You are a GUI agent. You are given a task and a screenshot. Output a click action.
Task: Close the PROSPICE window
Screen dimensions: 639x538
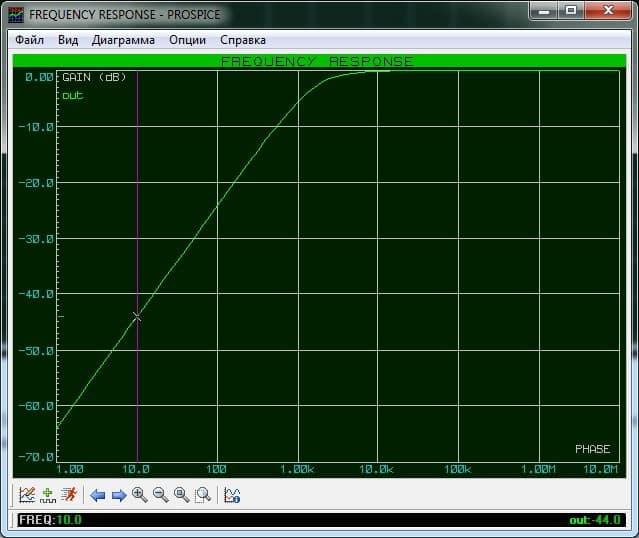tap(608, 10)
